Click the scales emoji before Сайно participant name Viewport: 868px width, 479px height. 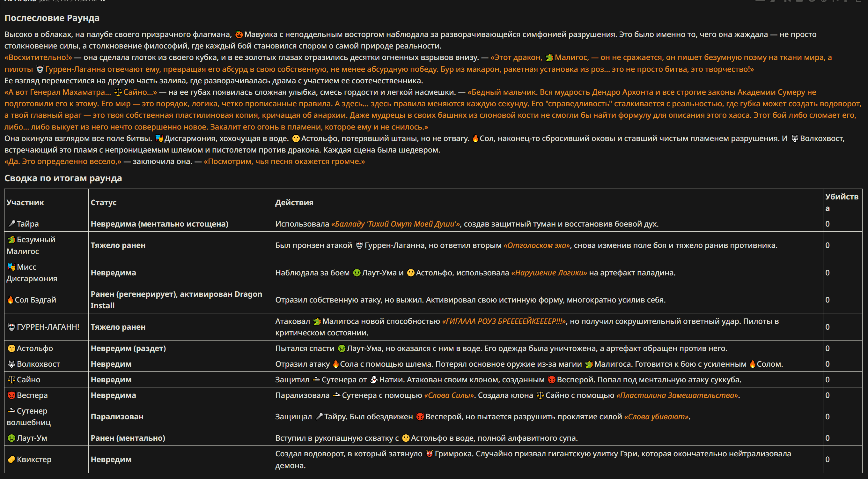pos(12,379)
